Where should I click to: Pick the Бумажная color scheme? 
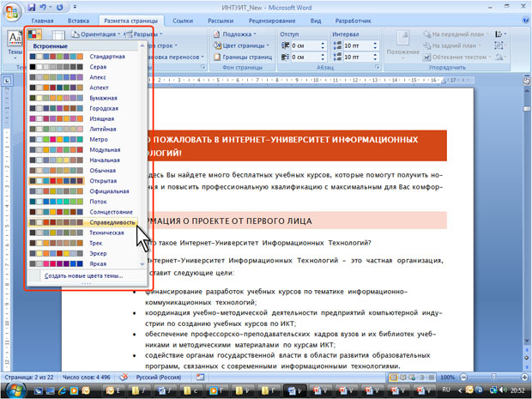(x=83, y=98)
